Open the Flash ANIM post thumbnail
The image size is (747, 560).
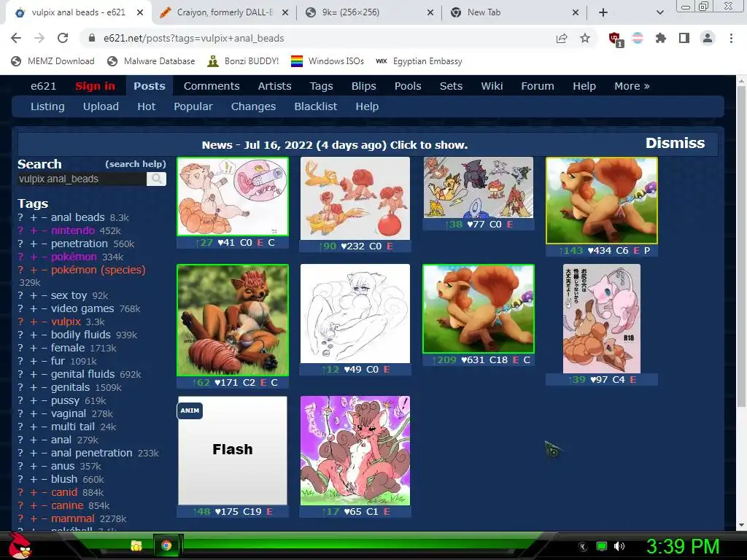(x=233, y=451)
